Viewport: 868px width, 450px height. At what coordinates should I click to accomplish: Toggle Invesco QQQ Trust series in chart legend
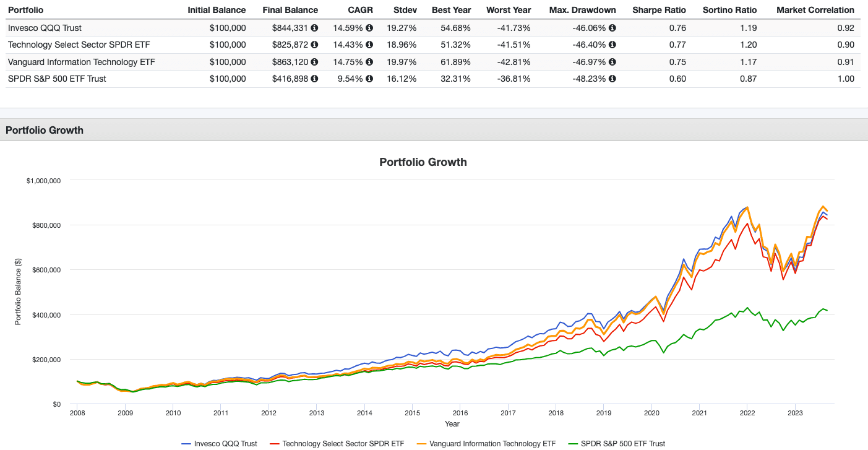(219, 443)
